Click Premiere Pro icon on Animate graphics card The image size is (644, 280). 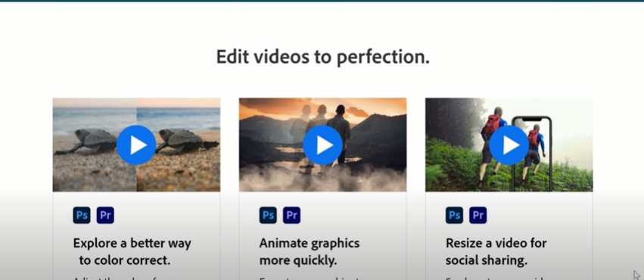click(291, 215)
